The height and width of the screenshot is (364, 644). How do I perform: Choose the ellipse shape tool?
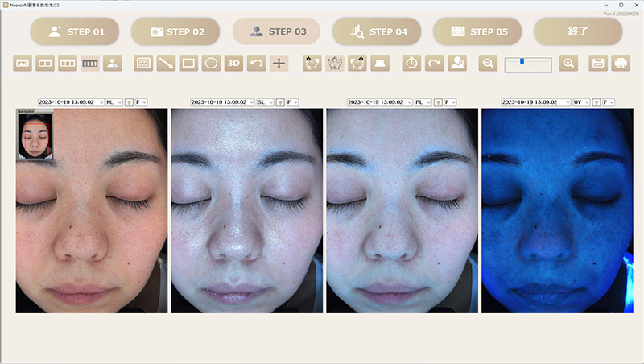[211, 63]
